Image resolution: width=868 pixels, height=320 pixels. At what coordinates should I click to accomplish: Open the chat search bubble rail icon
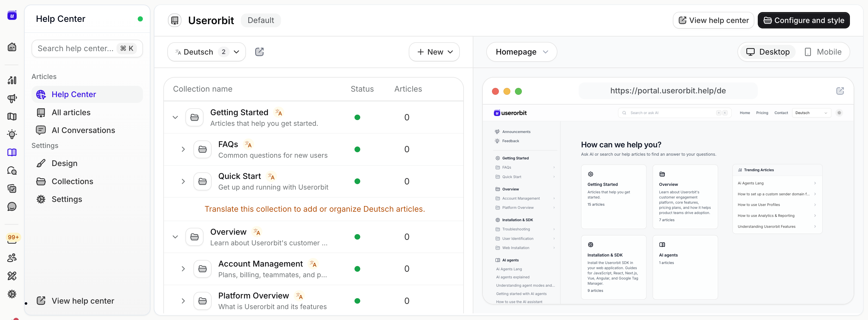tap(12, 171)
